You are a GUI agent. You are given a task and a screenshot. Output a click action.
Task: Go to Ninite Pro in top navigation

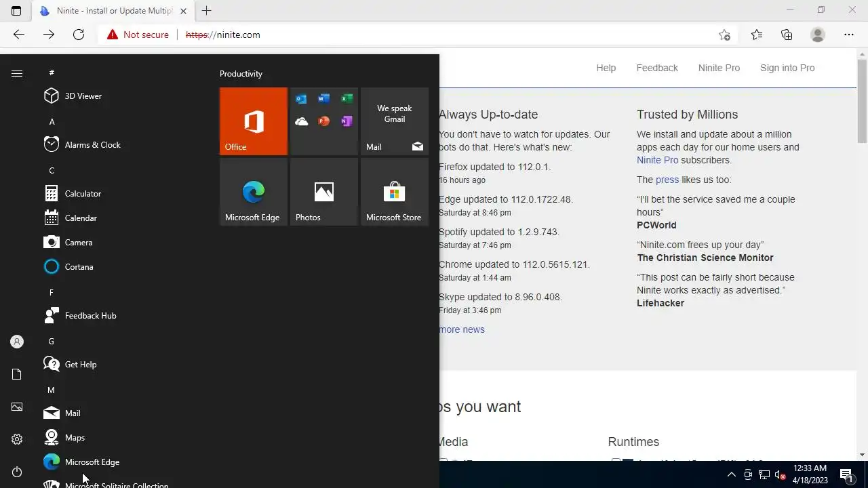(719, 68)
